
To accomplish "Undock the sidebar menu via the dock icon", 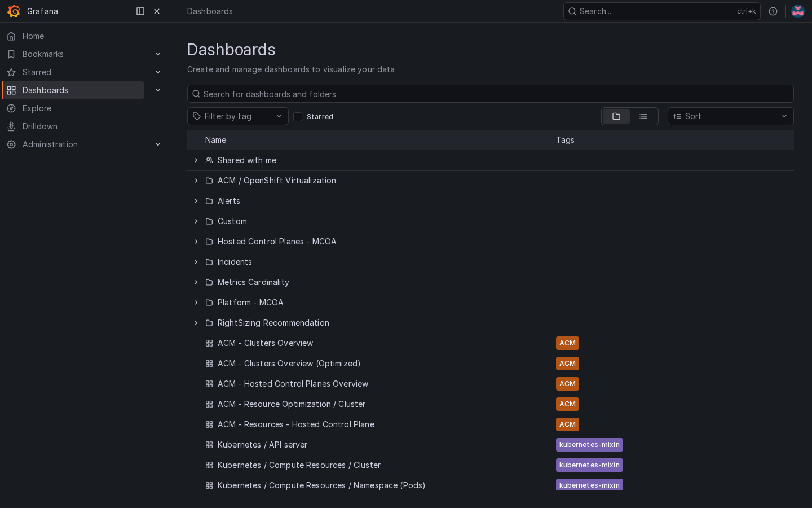I will [140, 11].
